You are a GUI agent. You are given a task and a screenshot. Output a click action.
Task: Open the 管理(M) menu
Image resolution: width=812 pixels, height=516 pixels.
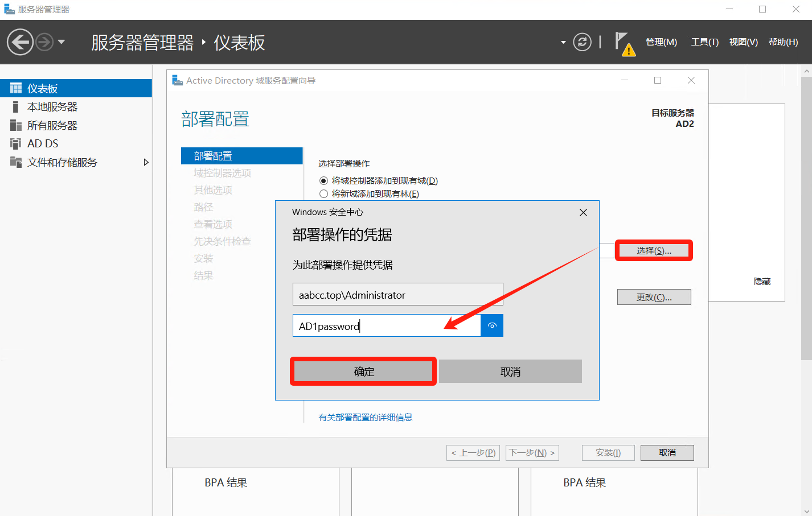click(661, 42)
